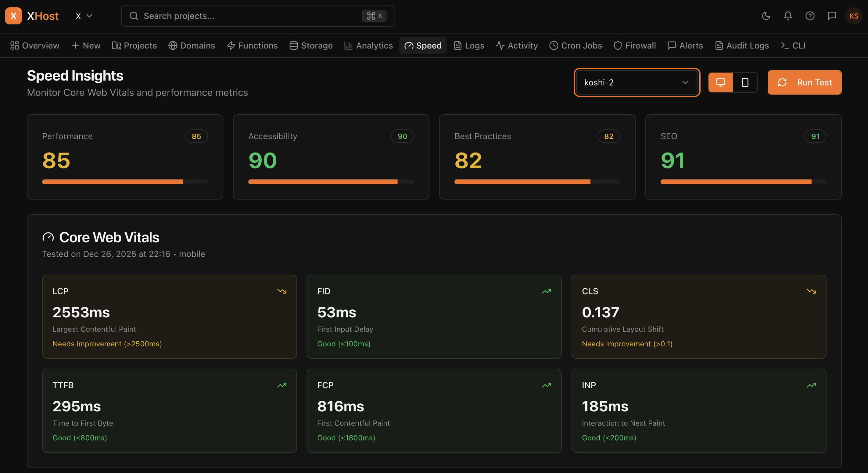The width and height of the screenshot is (868, 473).
Task: Click the FID upward trend icon
Action: (x=546, y=291)
